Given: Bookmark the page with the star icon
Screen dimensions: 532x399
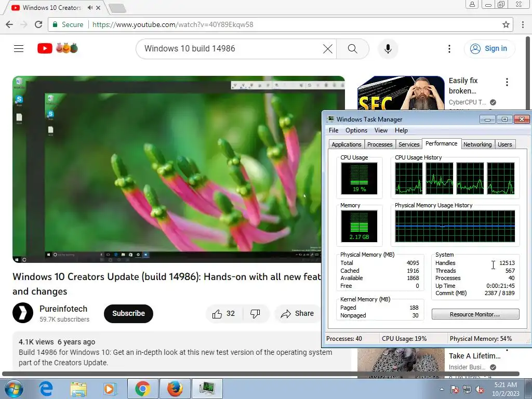Looking at the screenshot, I should point(506,24).
